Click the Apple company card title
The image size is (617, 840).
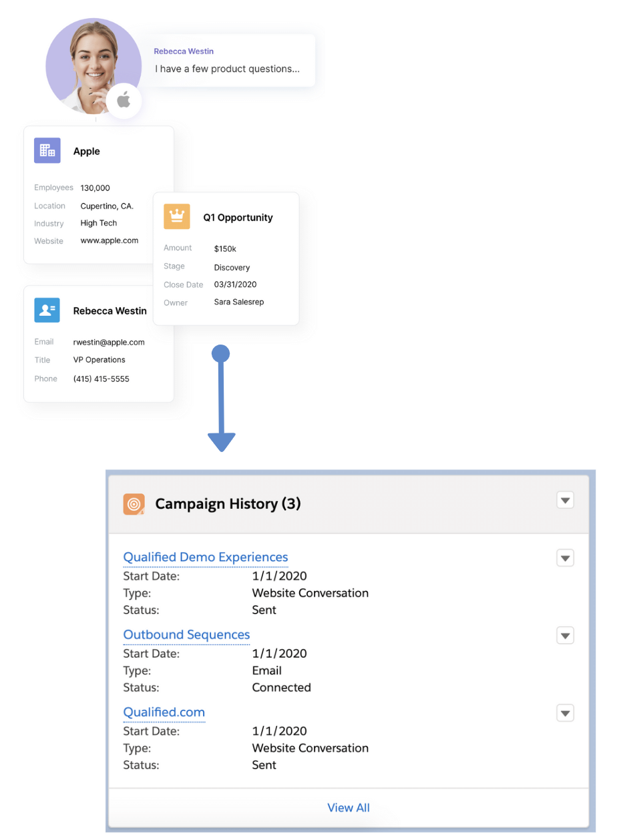tap(86, 152)
